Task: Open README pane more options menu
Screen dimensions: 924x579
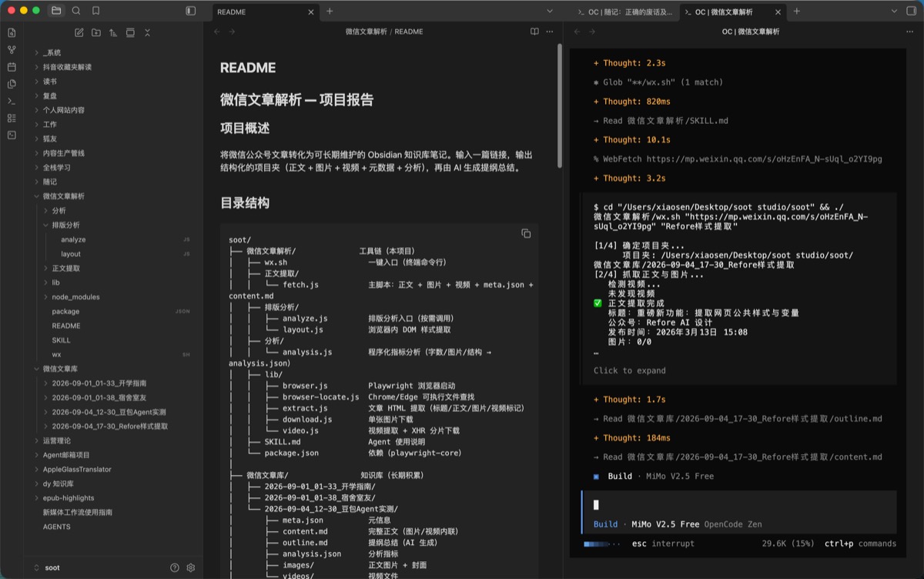Action: (549, 32)
